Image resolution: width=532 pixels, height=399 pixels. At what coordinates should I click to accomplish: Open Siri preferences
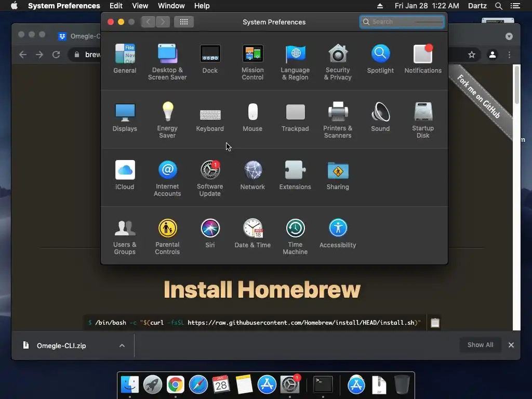210,233
